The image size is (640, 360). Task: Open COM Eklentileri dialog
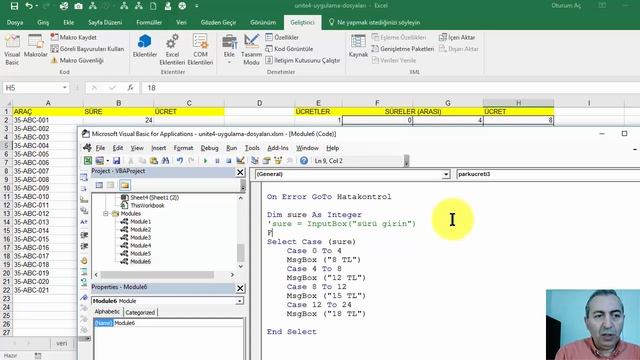pyautogui.click(x=200, y=49)
